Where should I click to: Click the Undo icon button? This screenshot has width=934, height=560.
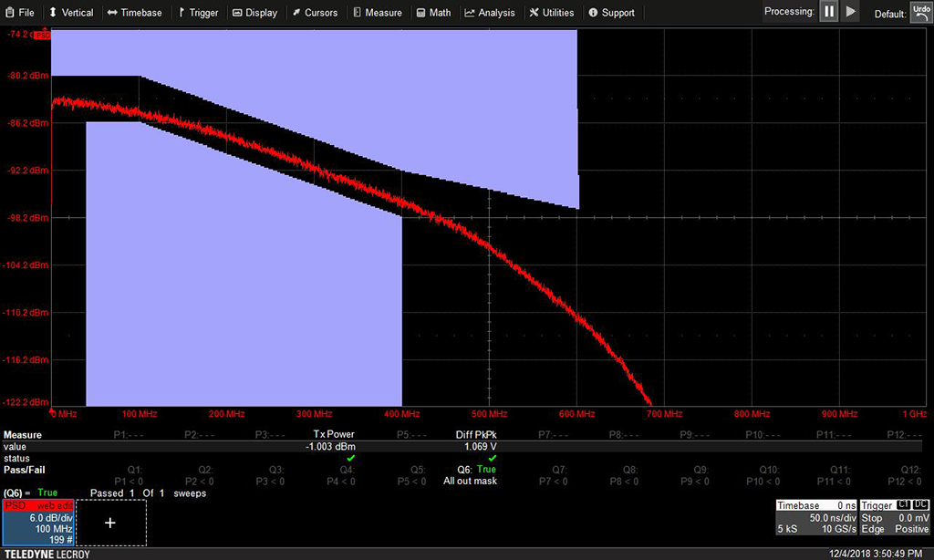(920, 11)
